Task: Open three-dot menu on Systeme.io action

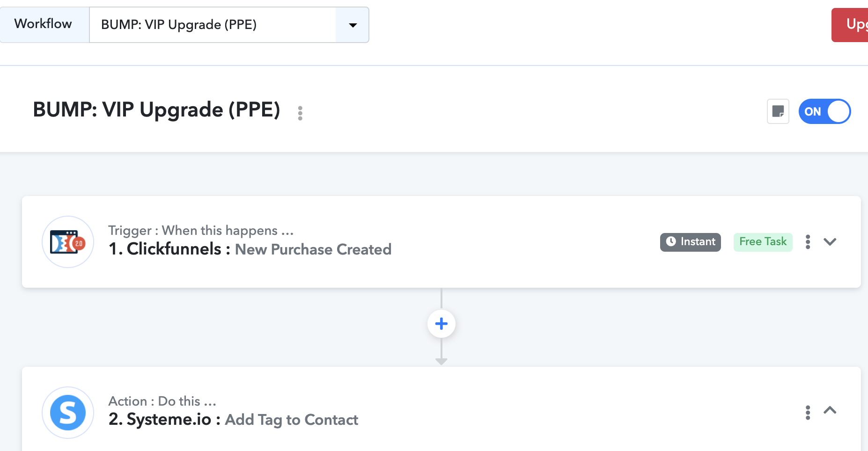Action: [x=808, y=413]
